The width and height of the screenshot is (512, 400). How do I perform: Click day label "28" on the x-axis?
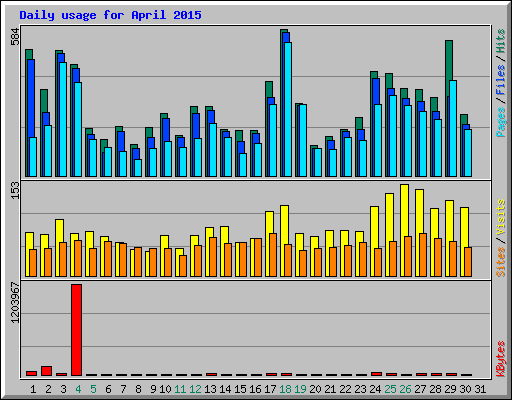435,389
